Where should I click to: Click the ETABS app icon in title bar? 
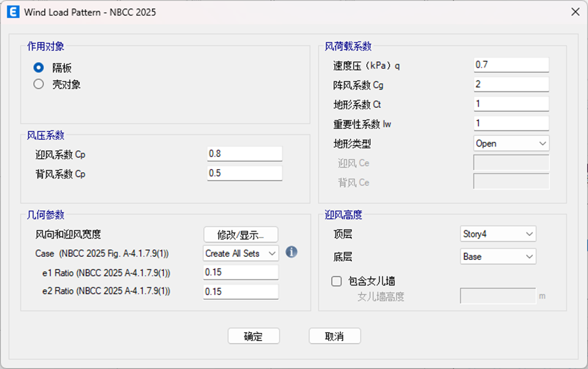[x=13, y=12]
